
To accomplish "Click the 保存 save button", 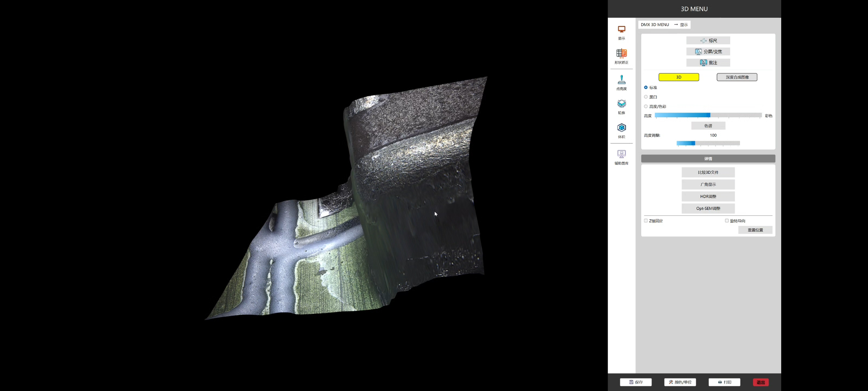I will pos(635,382).
